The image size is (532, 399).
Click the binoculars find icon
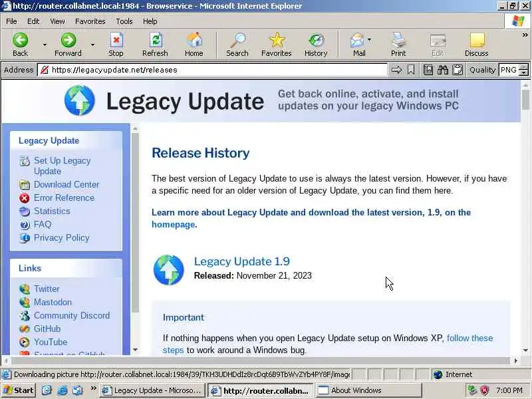click(x=443, y=70)
